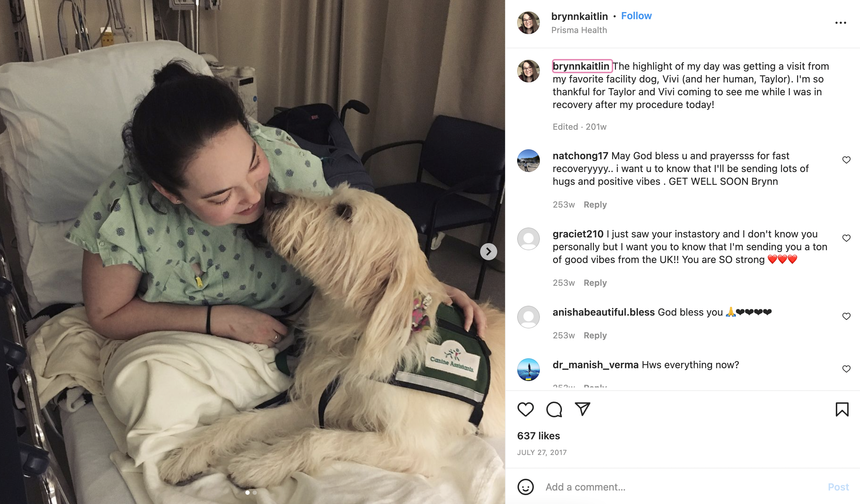Go to next photo with arrow
The height and width of the screenshot is (504, 860).
click(x=489, y=252)
